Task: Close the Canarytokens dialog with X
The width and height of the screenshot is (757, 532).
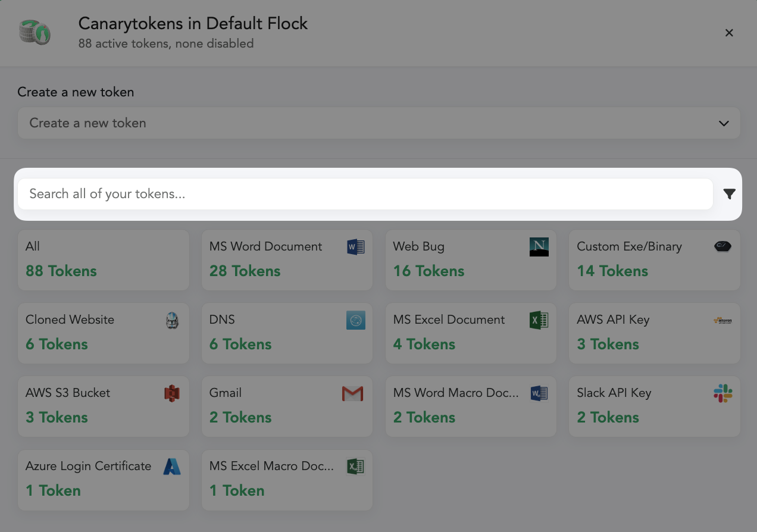Action: [729, 33]
